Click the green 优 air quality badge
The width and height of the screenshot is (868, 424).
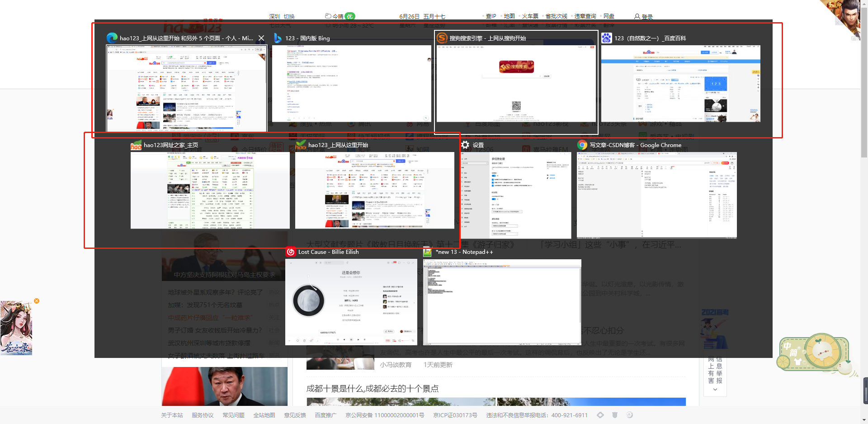pos(350,16)
